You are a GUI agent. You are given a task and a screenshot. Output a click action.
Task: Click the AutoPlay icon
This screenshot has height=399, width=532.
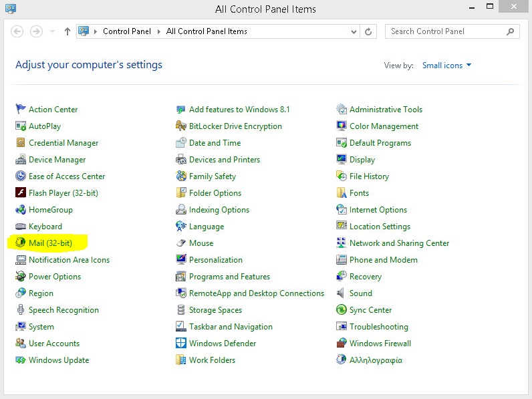[20, 126]
